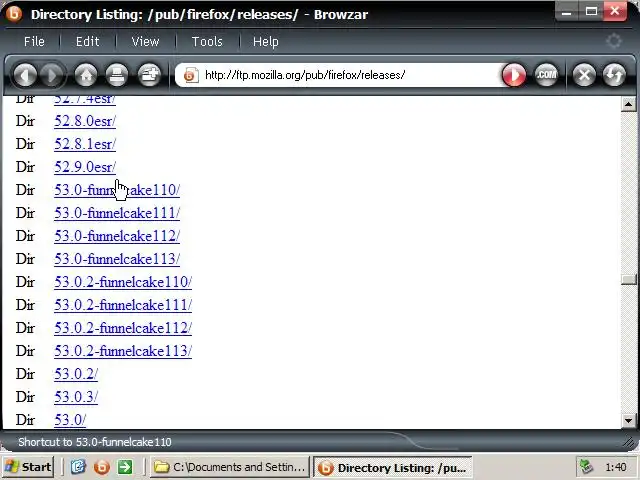The image size is (640, 480).
Task: Open the 53.0.2-funnelcake113/ link
Action: (123, 351)
